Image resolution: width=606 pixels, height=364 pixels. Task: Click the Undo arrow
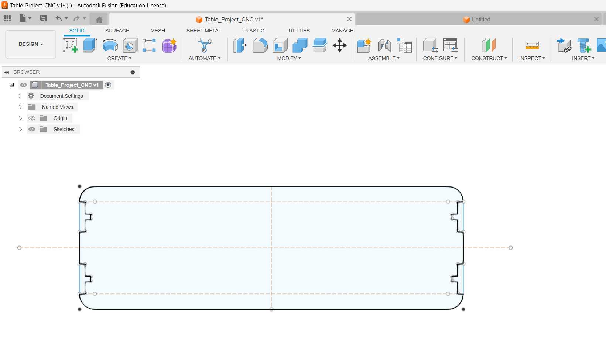[x=58, y=18]
